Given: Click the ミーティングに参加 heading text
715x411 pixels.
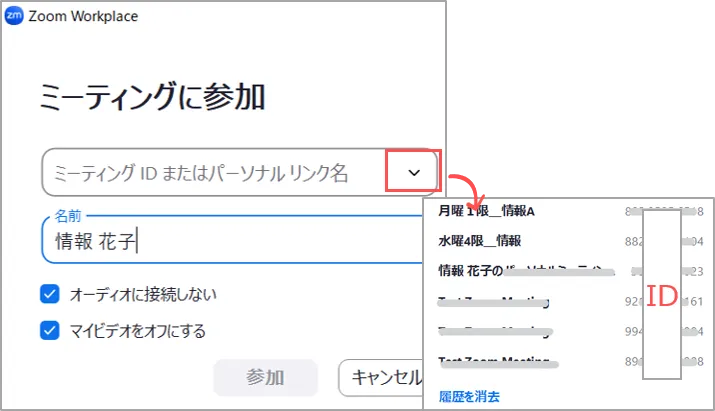Looking at the screenshot, I should click(153, 96).
